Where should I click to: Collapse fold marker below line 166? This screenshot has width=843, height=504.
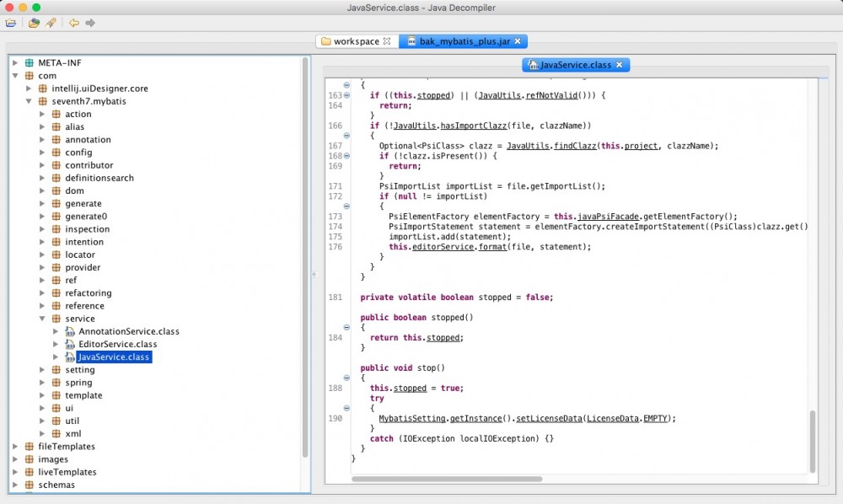tap(346, 136)
